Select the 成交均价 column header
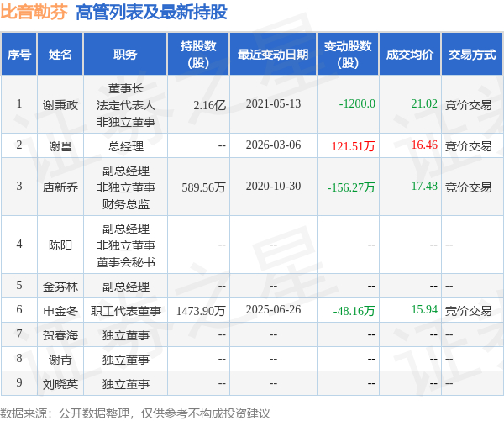The height and width of the screenshot is (421, 504). [x=410, y=55]
